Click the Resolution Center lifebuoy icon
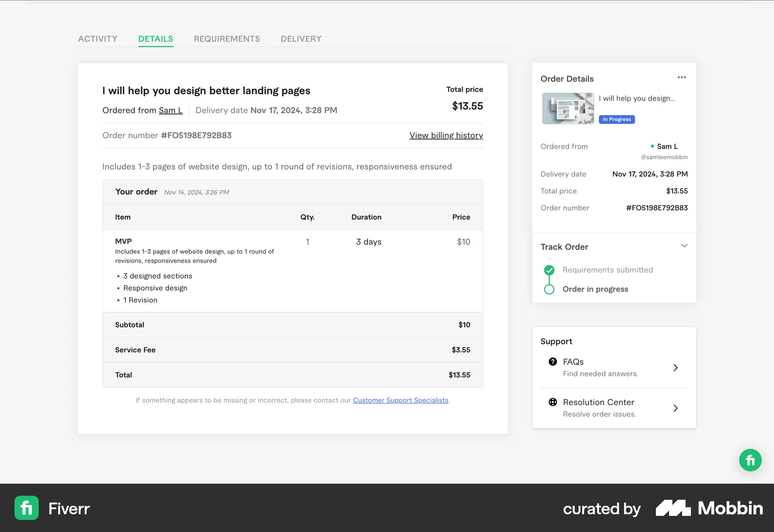The width and height of the screenshot is (774, 532). tap(553, 402)
